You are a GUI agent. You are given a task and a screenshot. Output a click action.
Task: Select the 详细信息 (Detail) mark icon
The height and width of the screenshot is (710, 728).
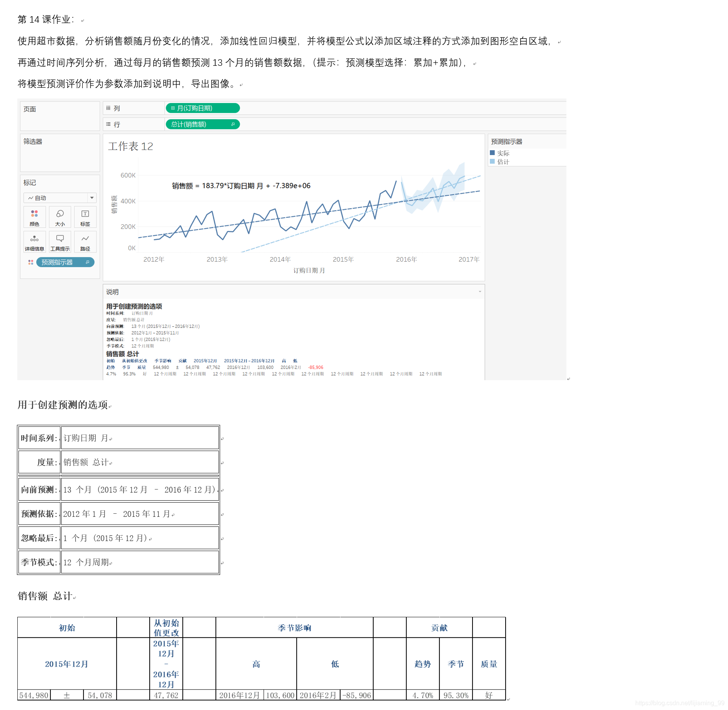pos(34,239)
